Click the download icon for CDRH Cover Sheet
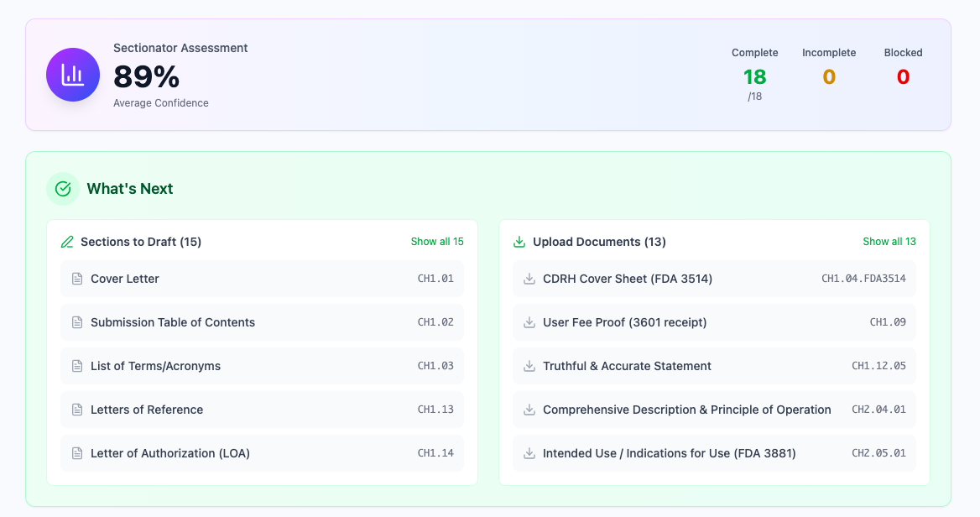980x517 pixels. pyautogui.click(x=529, y=279)
